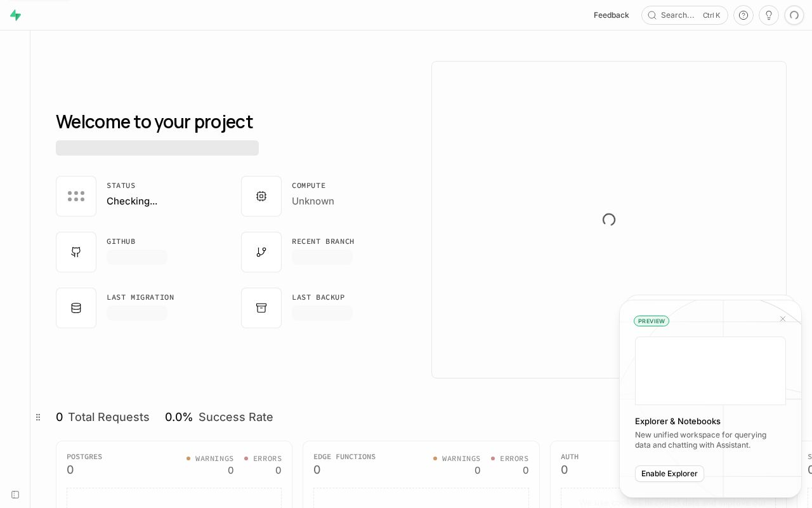The width and height of the screenshot is (812, 508).
Task: Close the Explorer & Notebooks preview popup
Action: [x=783, y=319]
